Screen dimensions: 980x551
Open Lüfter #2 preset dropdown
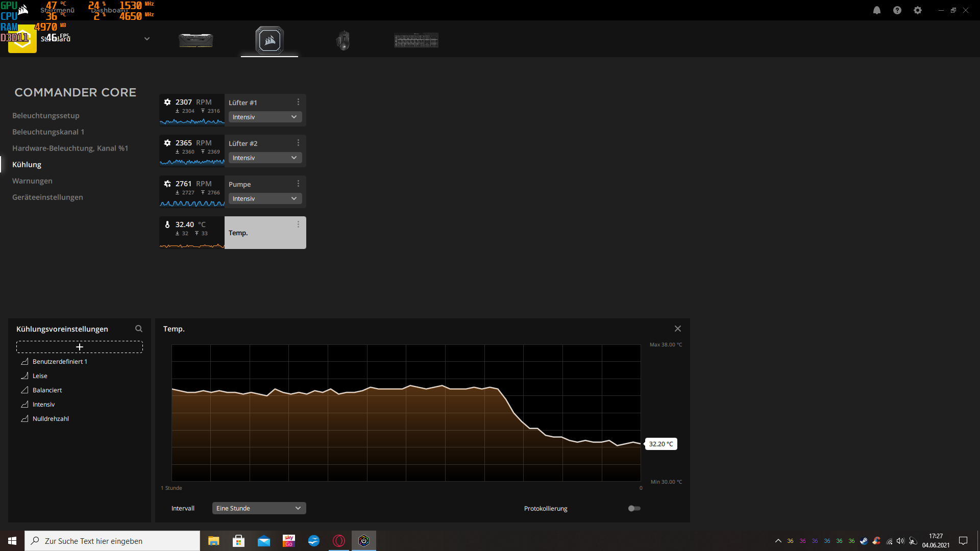pos(265,158)
